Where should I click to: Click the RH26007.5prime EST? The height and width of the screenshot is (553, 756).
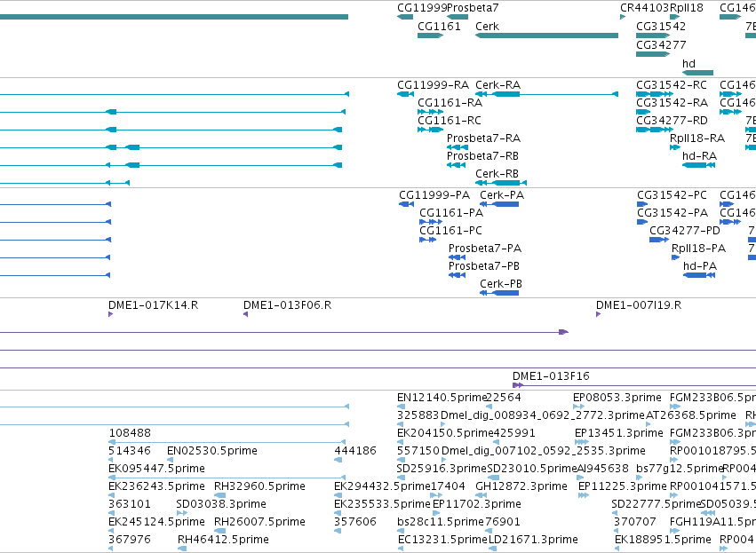[x=219, y=531]
